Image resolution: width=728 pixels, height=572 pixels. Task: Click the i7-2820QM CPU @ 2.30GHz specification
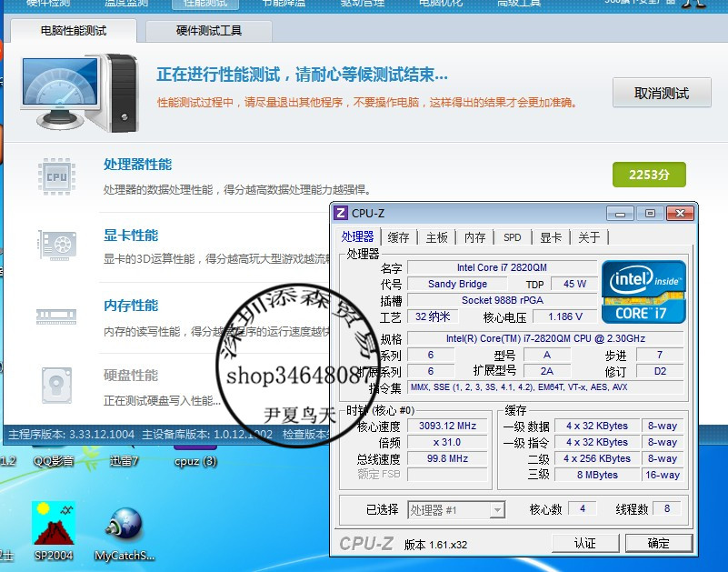coord(545,337)
